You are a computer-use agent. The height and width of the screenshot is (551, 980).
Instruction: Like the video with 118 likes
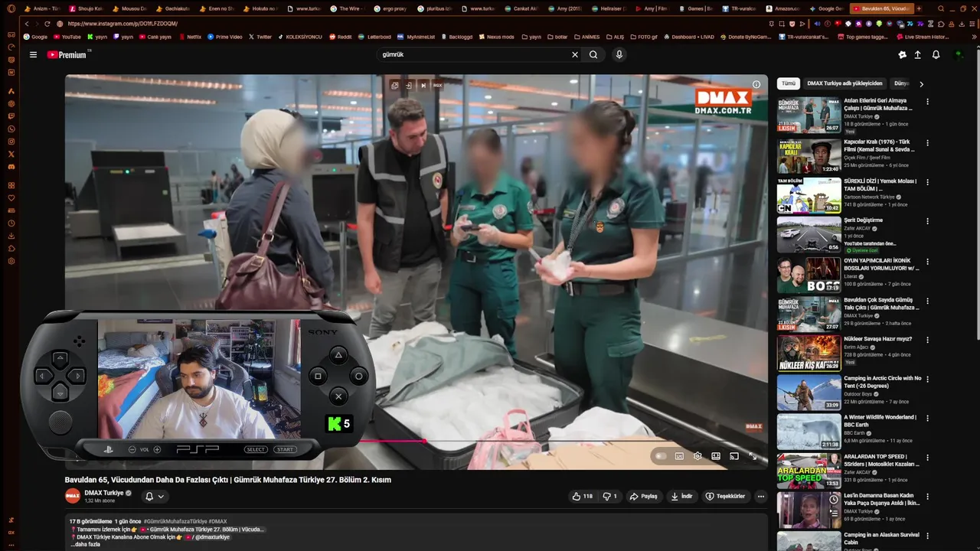tap(582, 496)
